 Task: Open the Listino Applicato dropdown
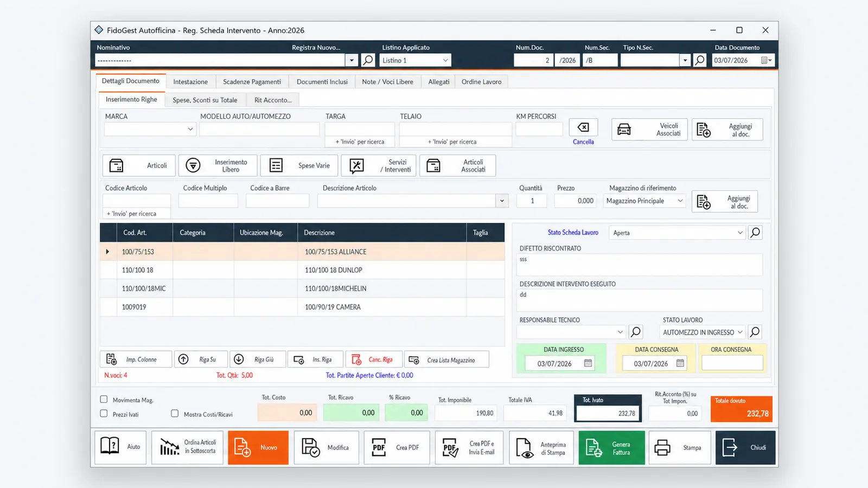coord(415,60)
